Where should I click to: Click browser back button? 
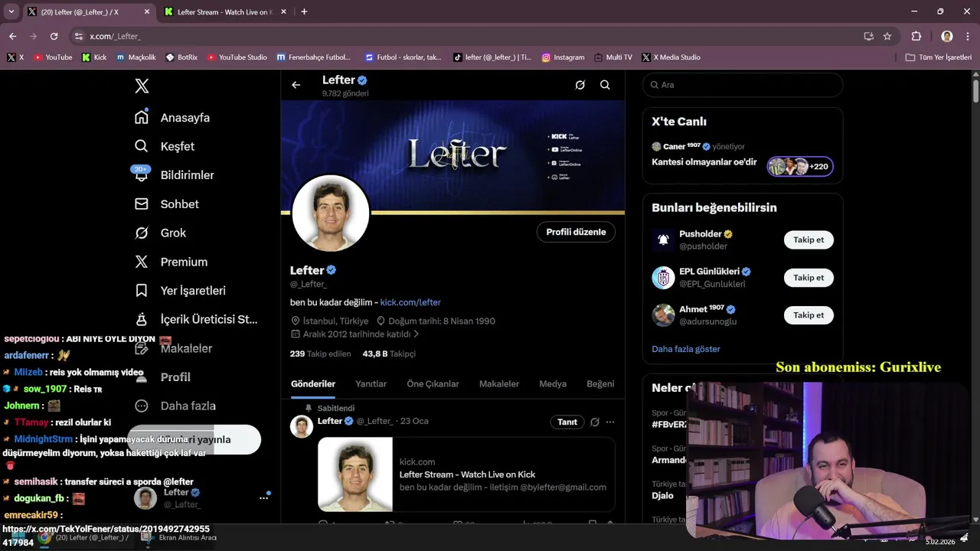pos(12,36)
